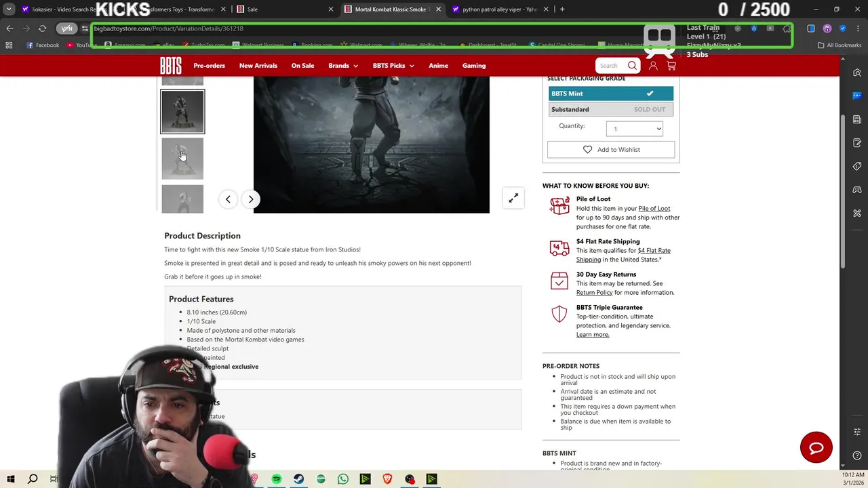The height and width of the screenshot is (488, 868).
Task: Click the page vertical scrollbar
Action: pos(844,192)
